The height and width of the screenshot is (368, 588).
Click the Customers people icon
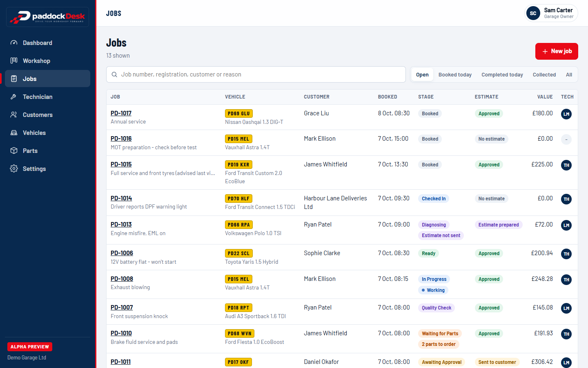pyautogui.click(x=14, y=115)
